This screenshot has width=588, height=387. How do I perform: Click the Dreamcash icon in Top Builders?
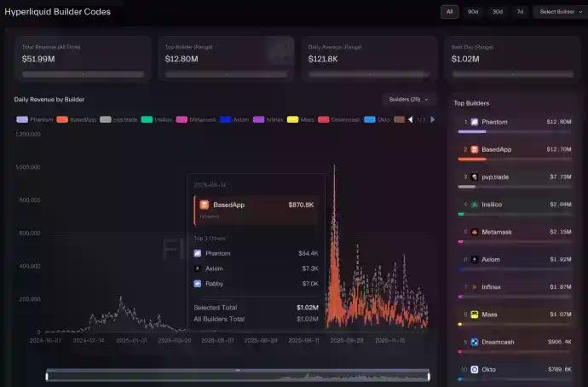point(475,342)
